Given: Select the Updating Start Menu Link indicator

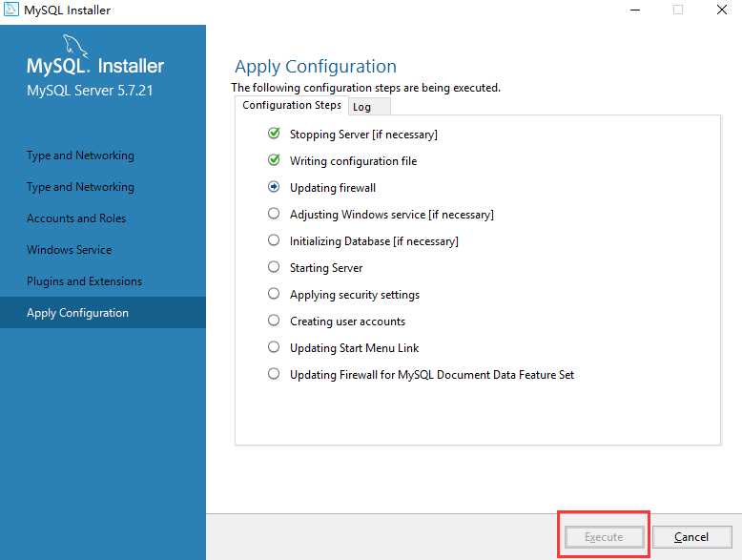Looking at the screenshot, I should pyautogui.click(x=274, y=347).
